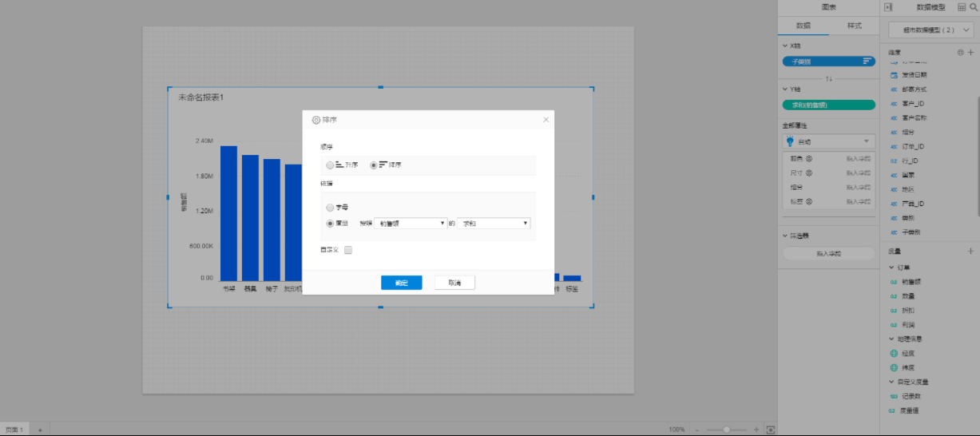Viewport: 980px width, 436px height.
Task: Open the 求和 aggregation dropdown
Action: point(494,224)
